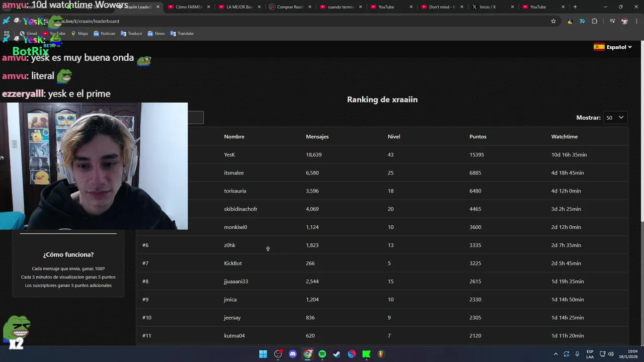Select the z0hk username

229,245
